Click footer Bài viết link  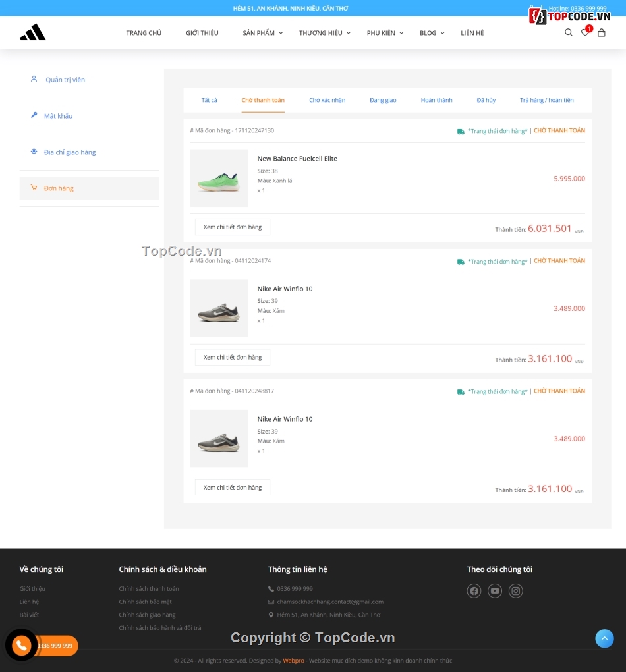click(x=29, y=615)
